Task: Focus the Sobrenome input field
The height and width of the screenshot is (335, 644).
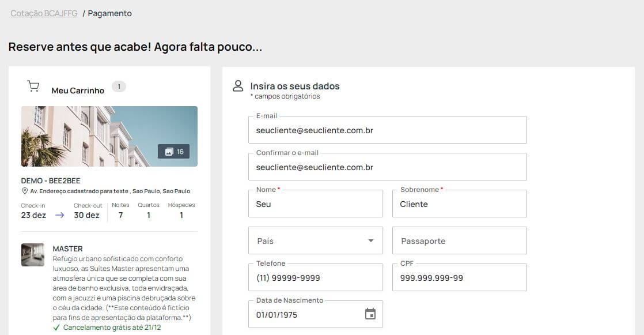Action: point(459,204)
